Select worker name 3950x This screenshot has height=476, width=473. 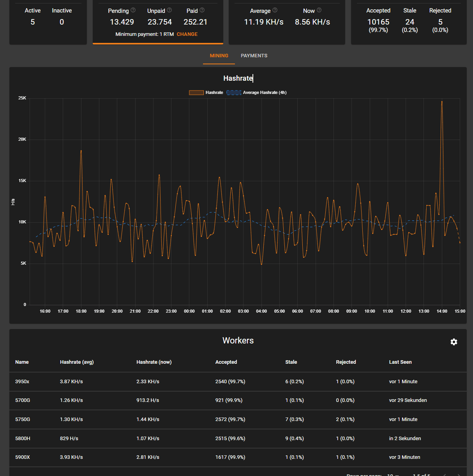[x=22, y=382]
